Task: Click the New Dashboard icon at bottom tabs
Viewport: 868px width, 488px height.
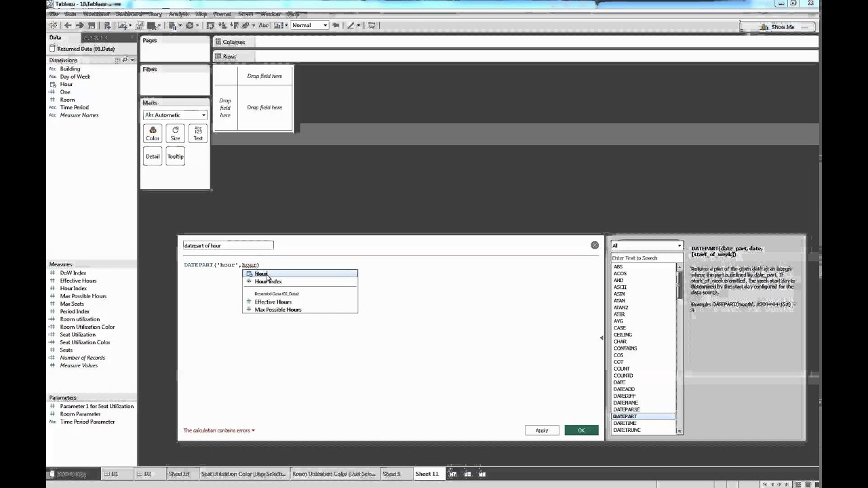Action: click(468, 474)
